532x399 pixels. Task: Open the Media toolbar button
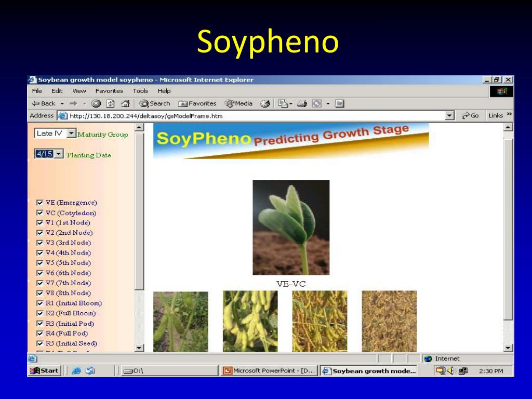(x=239, y=103)
